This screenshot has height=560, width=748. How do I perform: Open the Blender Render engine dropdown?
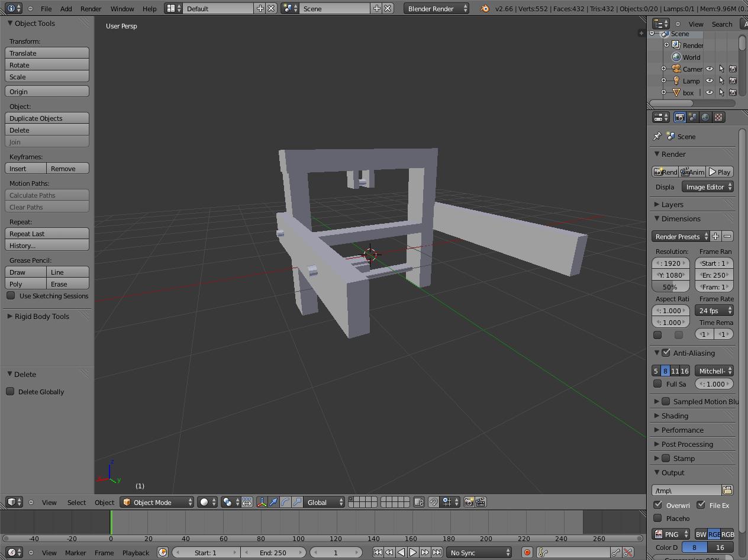pyautogui.click(x=437, y=8)
